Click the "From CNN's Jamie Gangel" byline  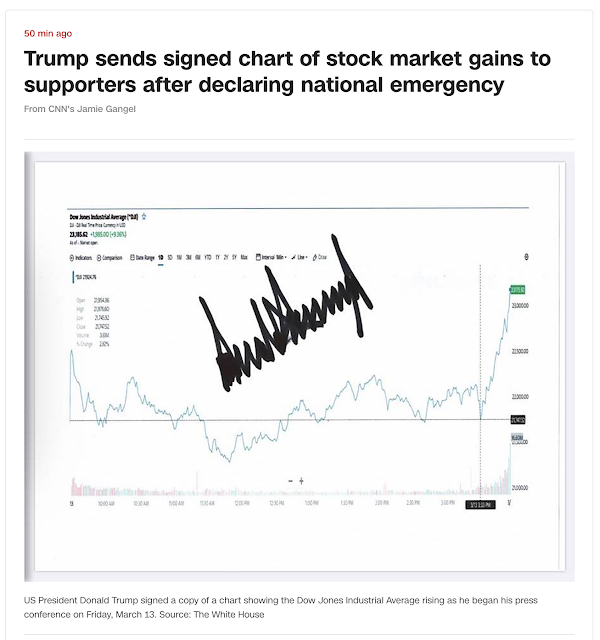click(x=78, y=107)
